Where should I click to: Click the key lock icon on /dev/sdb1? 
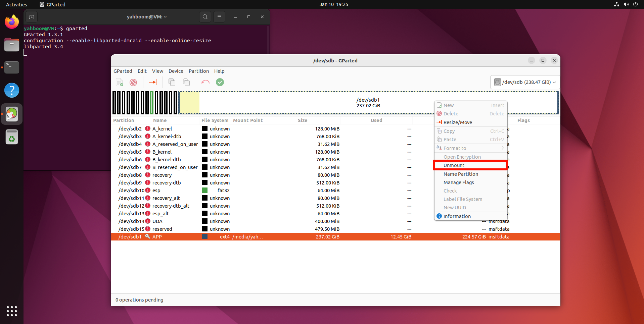(147, 236)
